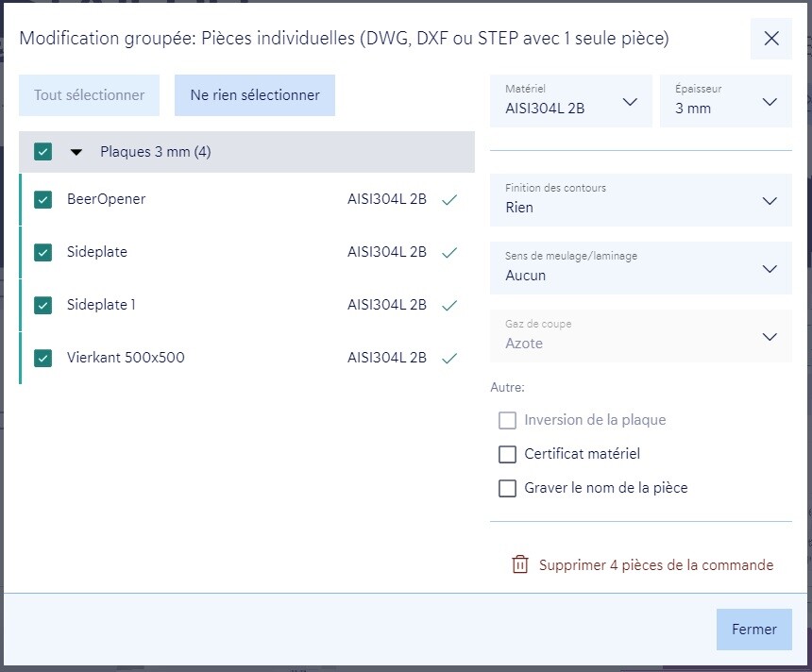Enable the Certificat matériel option
Screen dimensions: 812x672
coord(508,454)
